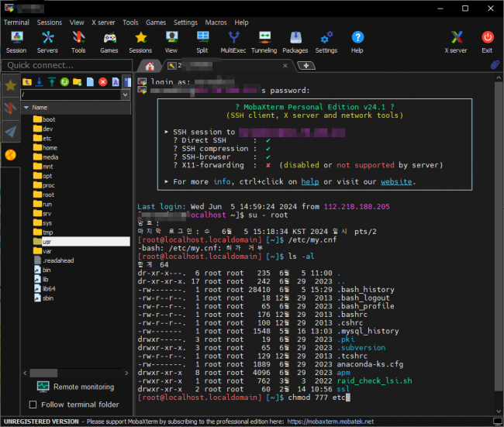Screen dimensions: 504x427
Task: Open the Sftp orange globe sidebar tab
Action: coord(11,155)
